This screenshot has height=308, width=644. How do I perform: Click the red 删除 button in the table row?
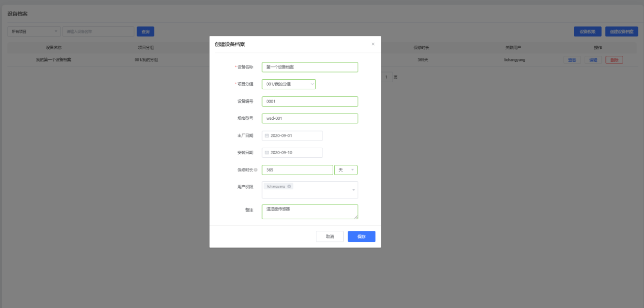[x=614, y=60]
